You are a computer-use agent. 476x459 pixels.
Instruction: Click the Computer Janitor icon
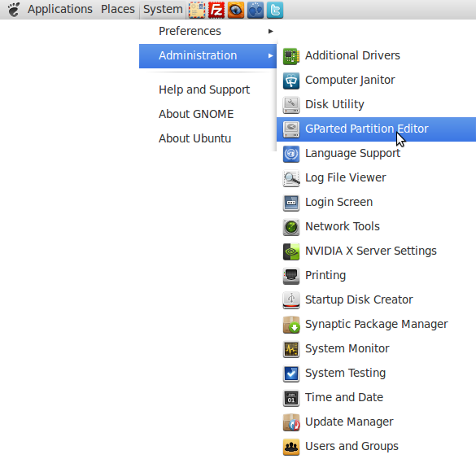coord(291,81)
